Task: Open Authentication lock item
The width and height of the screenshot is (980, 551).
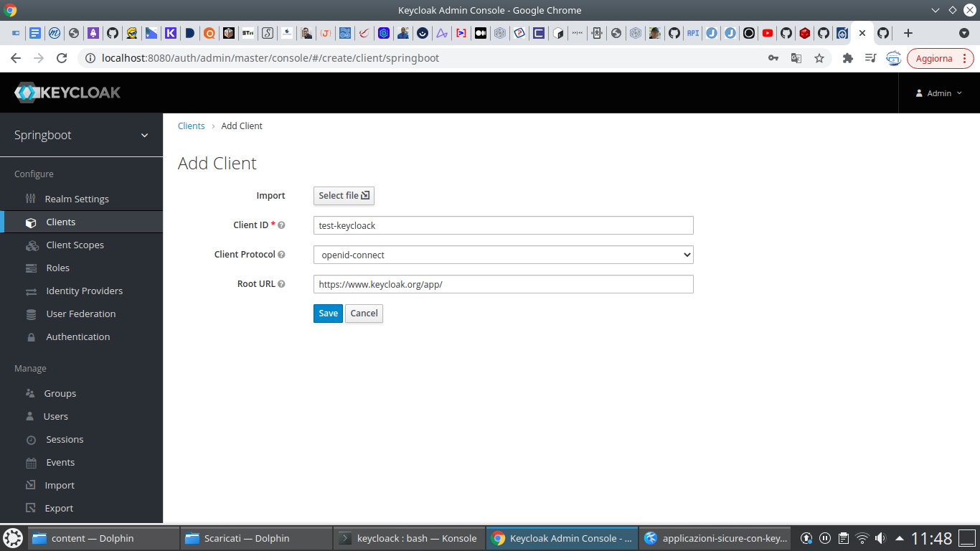Action: 77,336
